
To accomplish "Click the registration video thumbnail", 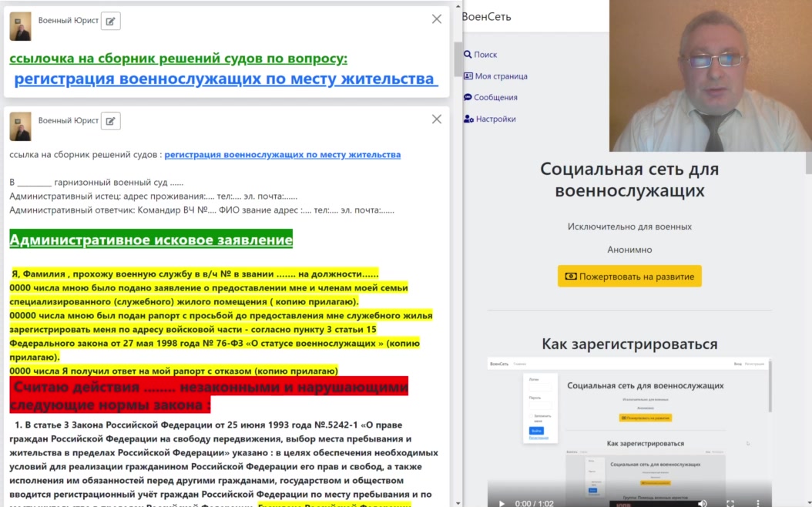I will click(x=629, y=432).
